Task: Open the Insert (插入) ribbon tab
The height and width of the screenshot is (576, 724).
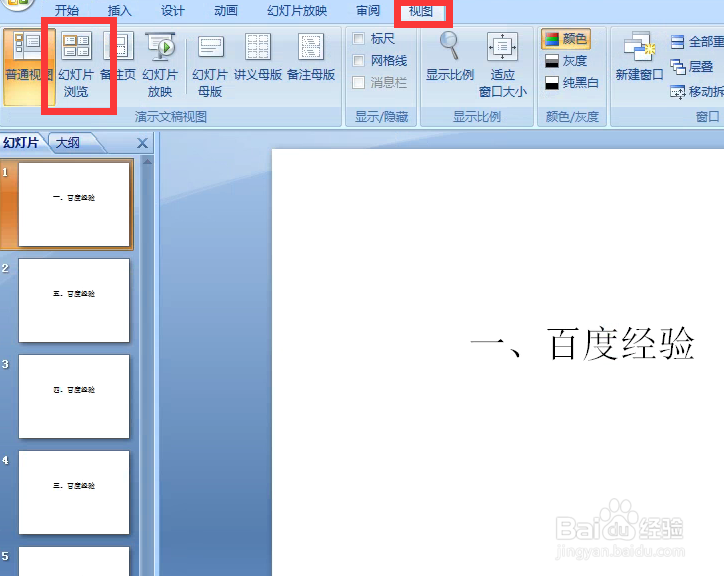Action: point(120,10)
